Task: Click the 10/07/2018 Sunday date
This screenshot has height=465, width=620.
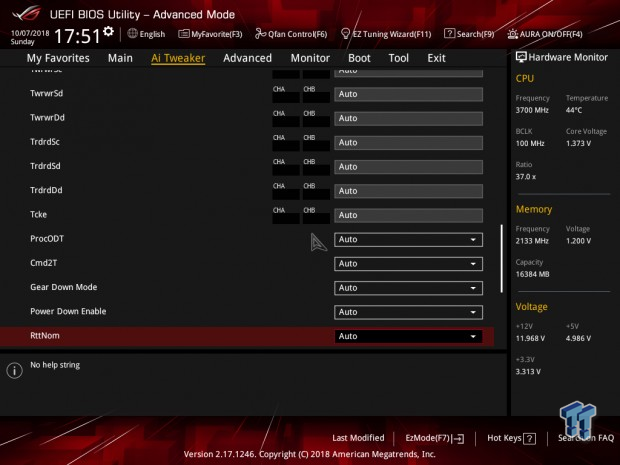Action: (30, 37)
